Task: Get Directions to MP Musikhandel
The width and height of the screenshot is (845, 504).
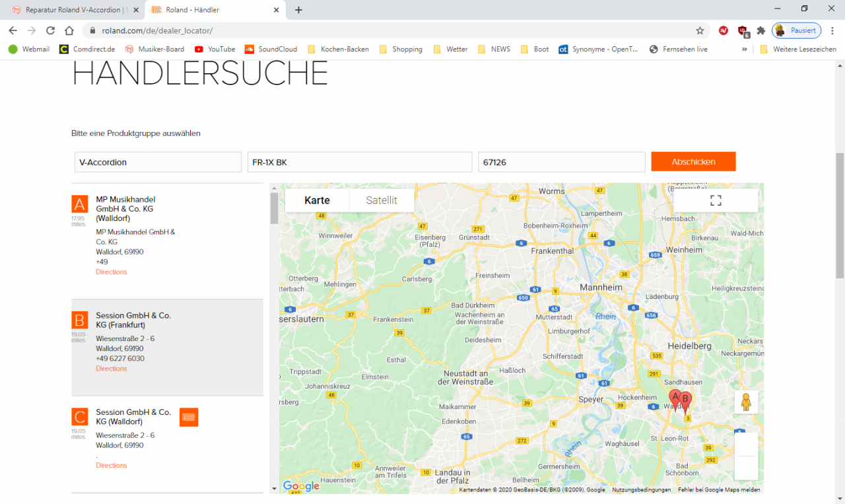Action: (x=112, y=272)
